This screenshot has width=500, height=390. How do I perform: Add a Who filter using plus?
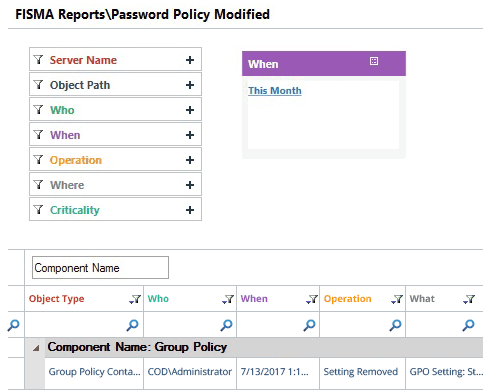[190, 110]
